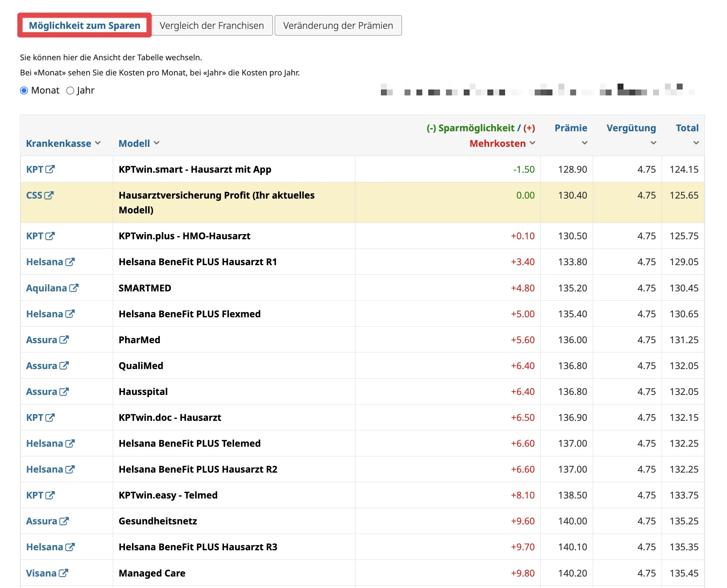Select the Jahr radio button
Image resolution: width=727 pixels, height=588 pixels.
click(70, 91)
